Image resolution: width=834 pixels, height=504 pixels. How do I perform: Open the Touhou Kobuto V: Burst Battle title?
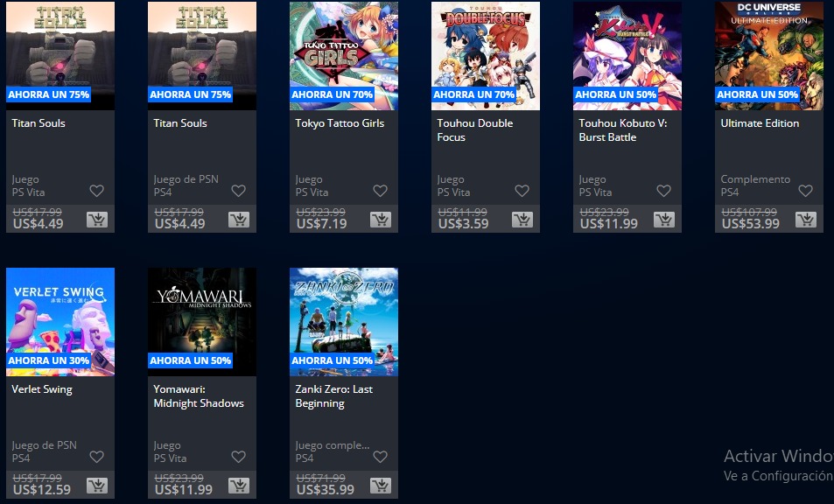(x=623, y=129)
